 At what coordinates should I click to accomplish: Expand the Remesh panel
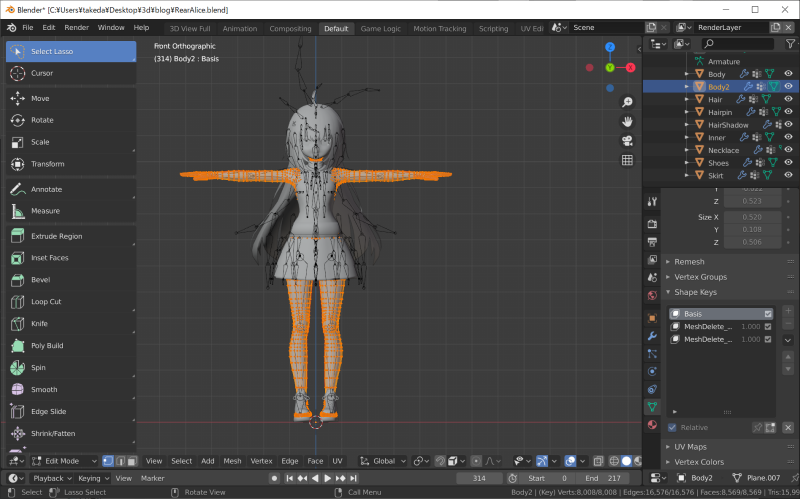[x=690, y=262]
